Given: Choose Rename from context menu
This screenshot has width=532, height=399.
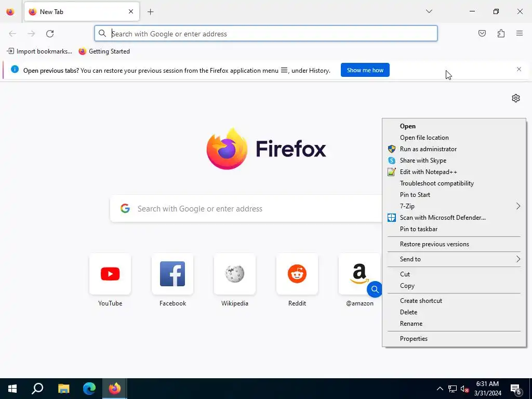Looking at the screenshot, I should pos(454,324).
